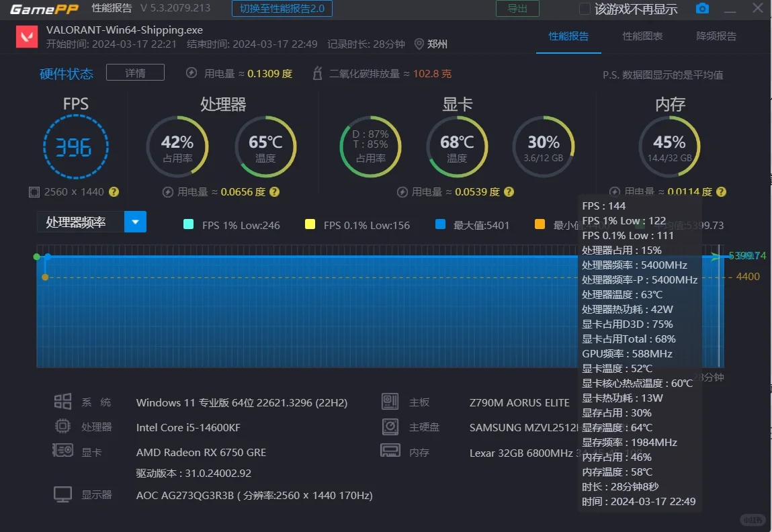Click the processor 65℃ temperature gauge

coord(265,146)
